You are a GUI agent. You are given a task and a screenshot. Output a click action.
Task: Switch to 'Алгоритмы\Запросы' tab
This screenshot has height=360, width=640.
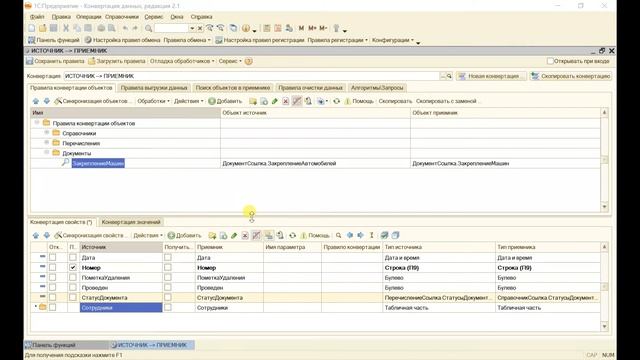coord(377,88)
